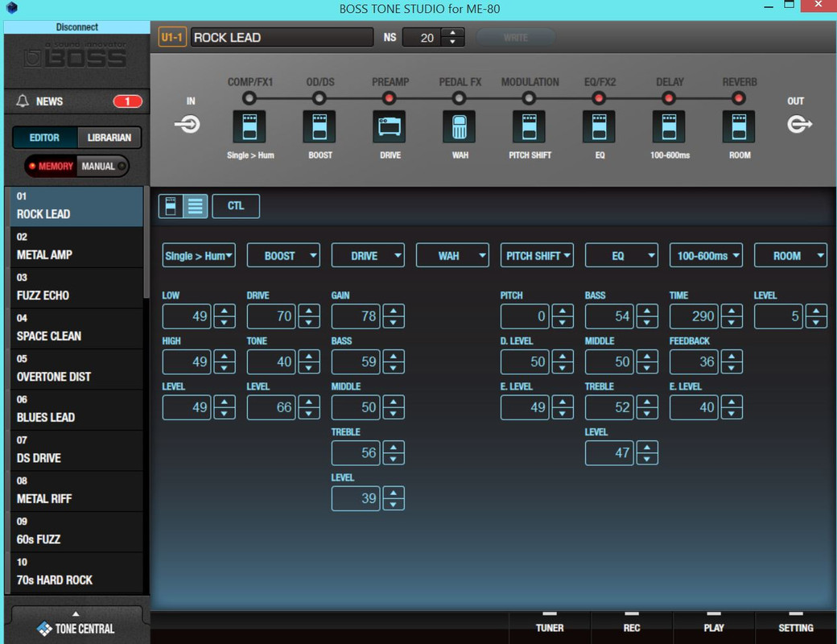Select the OD/DS BOOST pedal icon
Screen dimensions: 837x644
(x=320, y=126)
